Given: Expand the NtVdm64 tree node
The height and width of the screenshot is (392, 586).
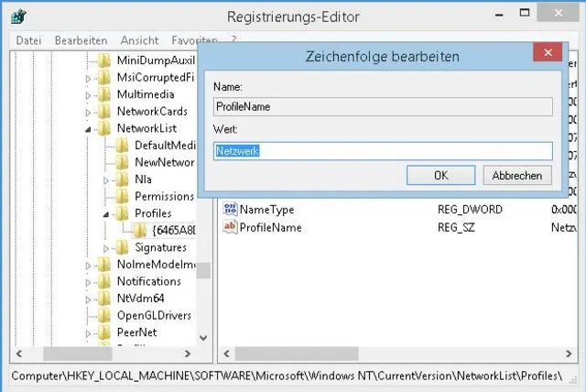Looking at the screenshot, I should pyautogui.click(x=88, y=299).
